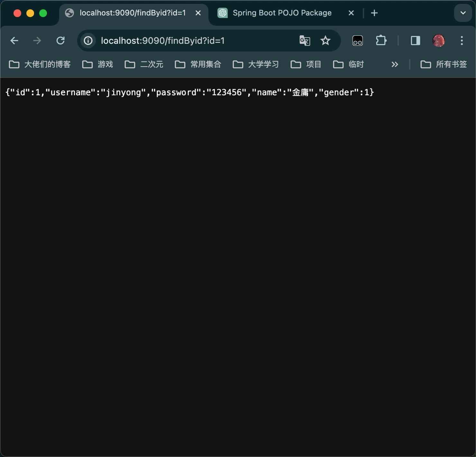Viewport: 476px width, 457px height.
Task: Bookmark this page with the star
Action: tap(325, 41)
